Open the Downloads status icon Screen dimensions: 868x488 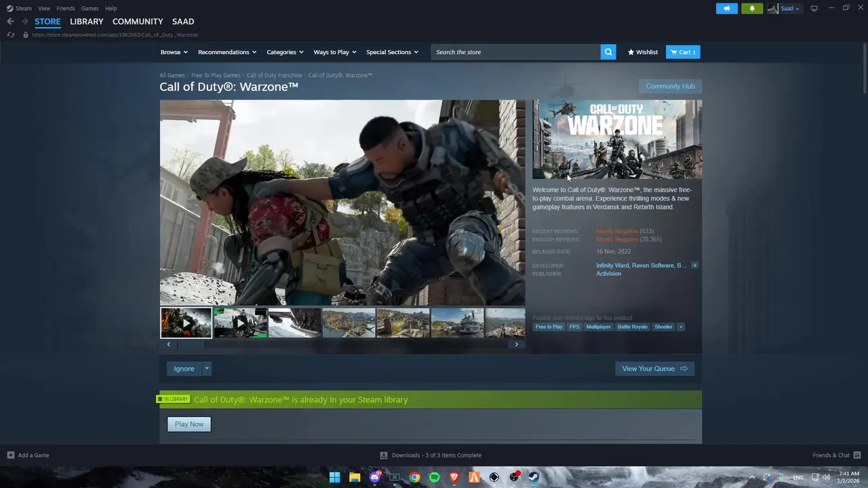point(384,455)
